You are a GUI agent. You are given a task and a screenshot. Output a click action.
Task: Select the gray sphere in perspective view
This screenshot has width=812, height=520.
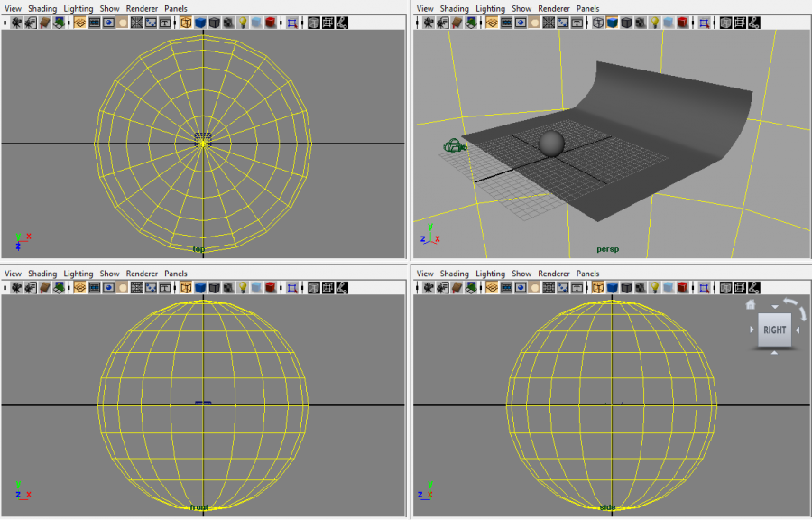pyautogui.click(x=551, y=143)
